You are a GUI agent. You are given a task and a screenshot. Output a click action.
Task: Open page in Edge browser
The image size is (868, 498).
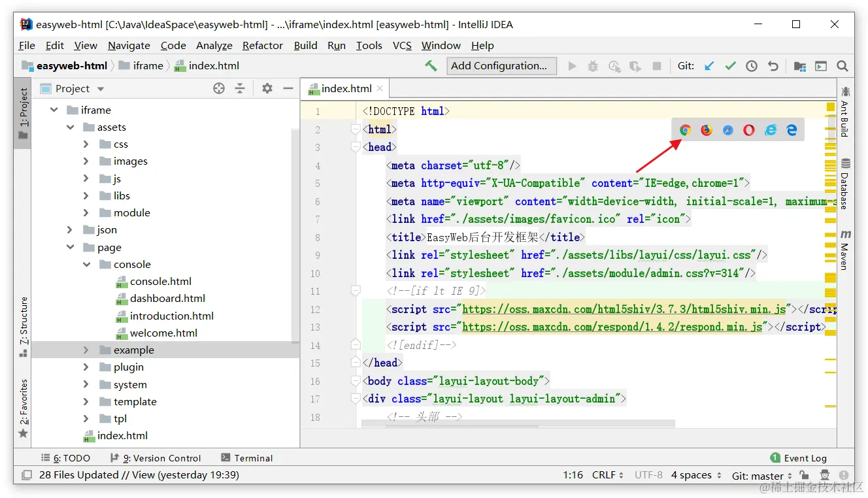(792, 130)
